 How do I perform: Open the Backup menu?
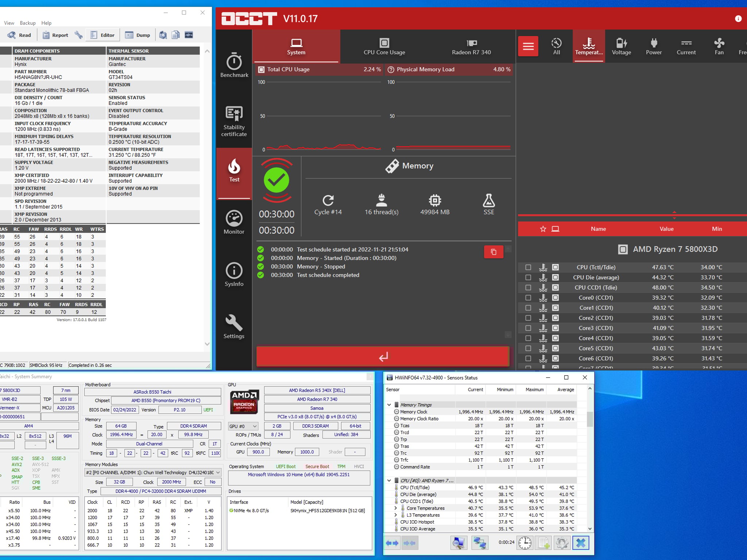click(x=28, y=23)
